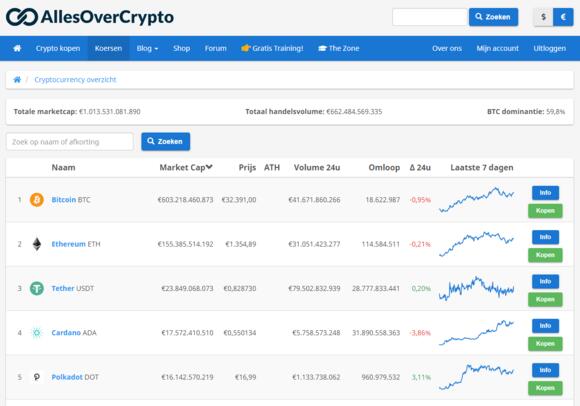This screenshot has width=580, height=406.
Task: Click the AllesOverCrypto logo
Action: click(90, 17)
